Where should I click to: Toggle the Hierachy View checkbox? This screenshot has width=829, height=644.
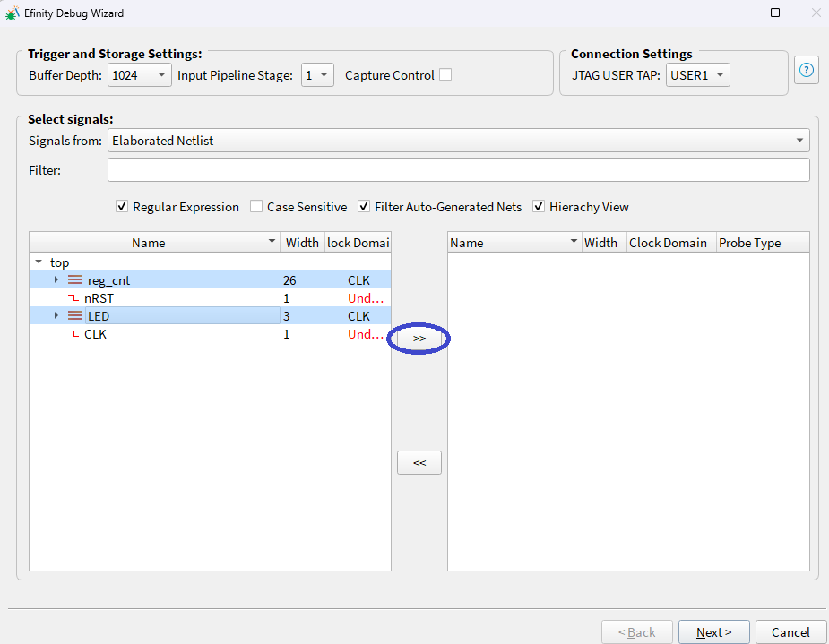[539, 207]
